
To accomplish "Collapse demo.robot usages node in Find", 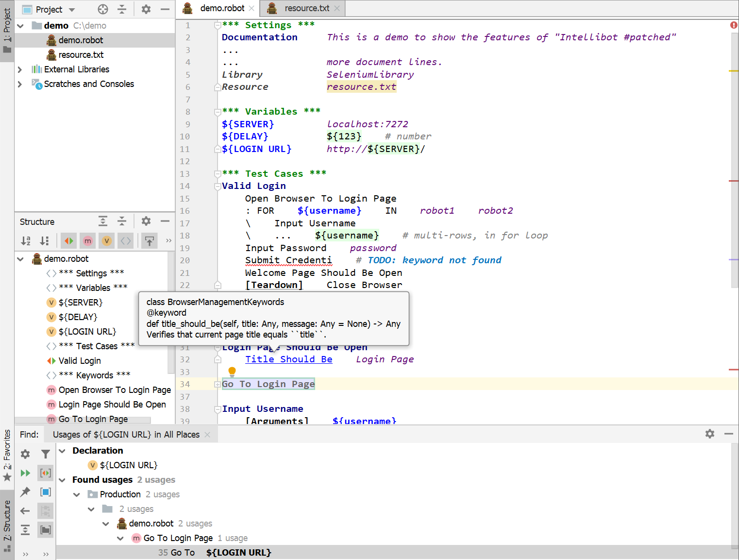I will (x=106, y=524).
